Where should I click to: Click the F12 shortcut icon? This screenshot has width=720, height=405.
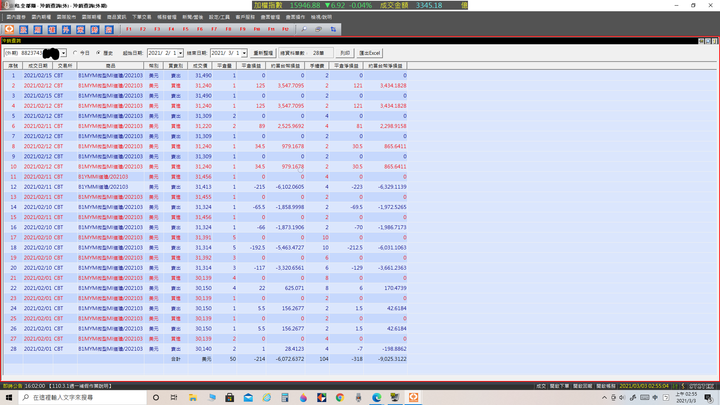tap(285, 29)
